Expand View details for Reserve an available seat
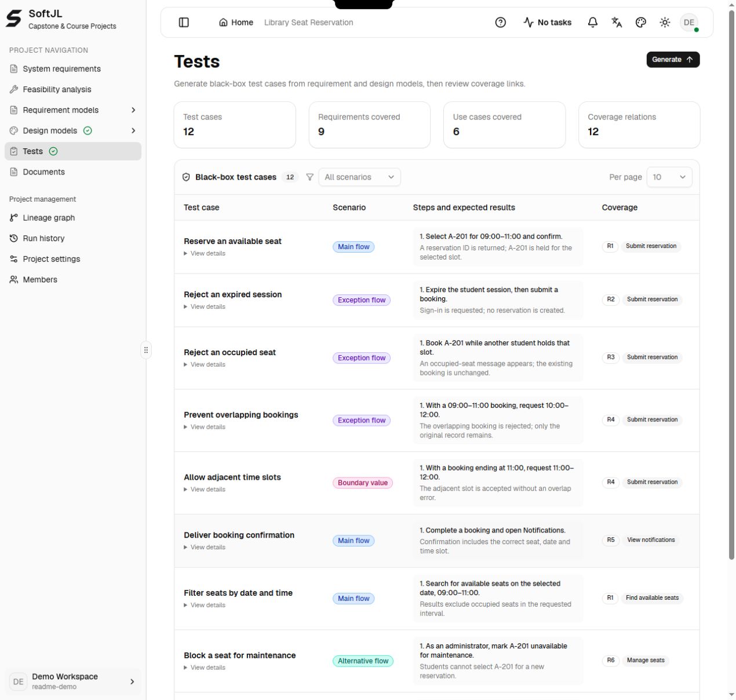This screenshot has width=736, height=700. [205, 253]
